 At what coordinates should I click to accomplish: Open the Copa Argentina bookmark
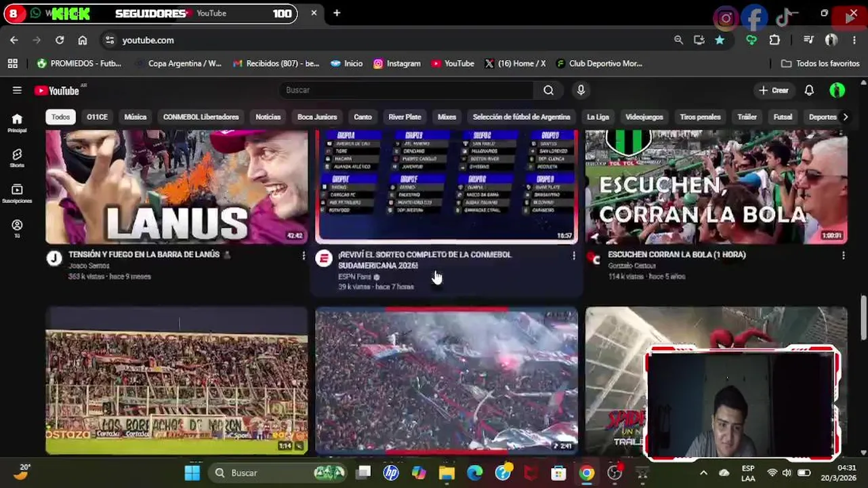click(x=178, y=63)
